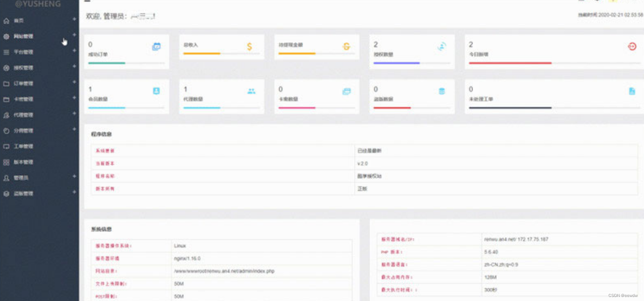Click the folder icon for 卡密管理
Screen dimensions: 644x301
coord(6,99)
